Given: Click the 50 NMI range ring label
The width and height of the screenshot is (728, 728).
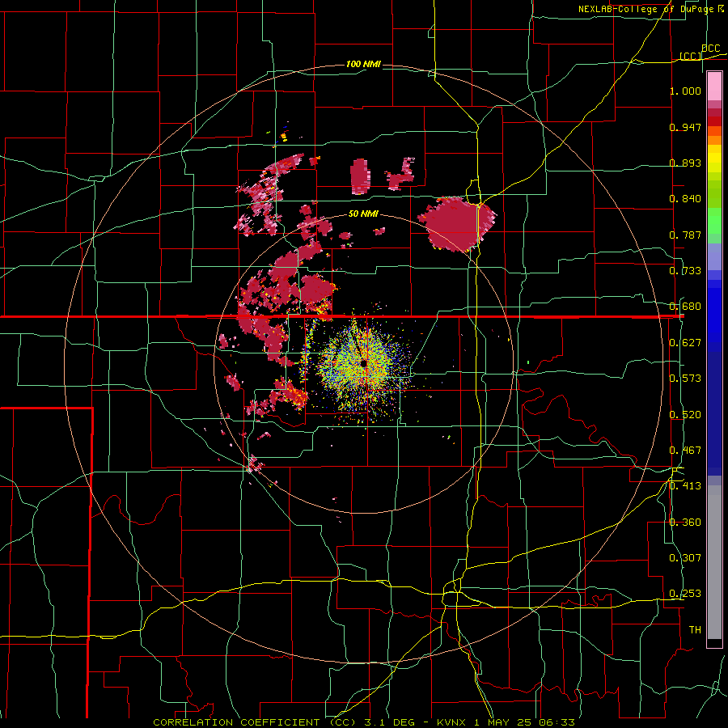Looking at the screenshot, I should (363, 214).
